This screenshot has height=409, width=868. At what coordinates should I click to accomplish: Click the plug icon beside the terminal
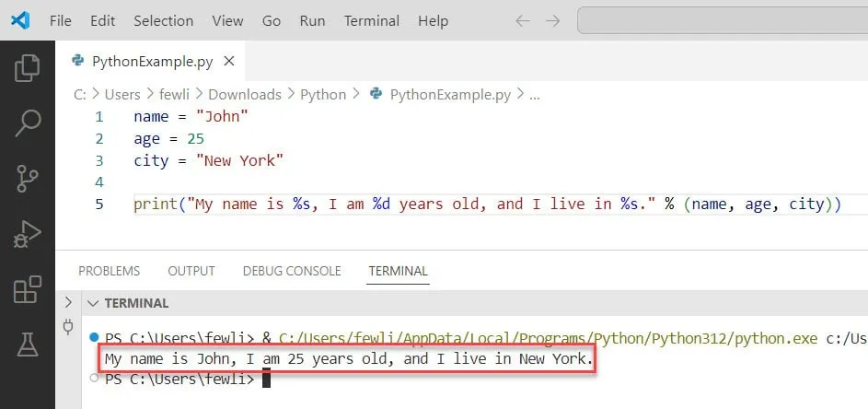(x=67, y=326)
